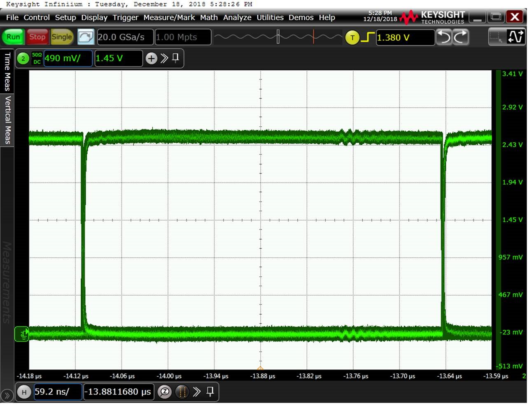Viewport: 532px width, 408px height.
Task: Select the run/repeat acquisition icon
Action: click(x=86, y=37)
